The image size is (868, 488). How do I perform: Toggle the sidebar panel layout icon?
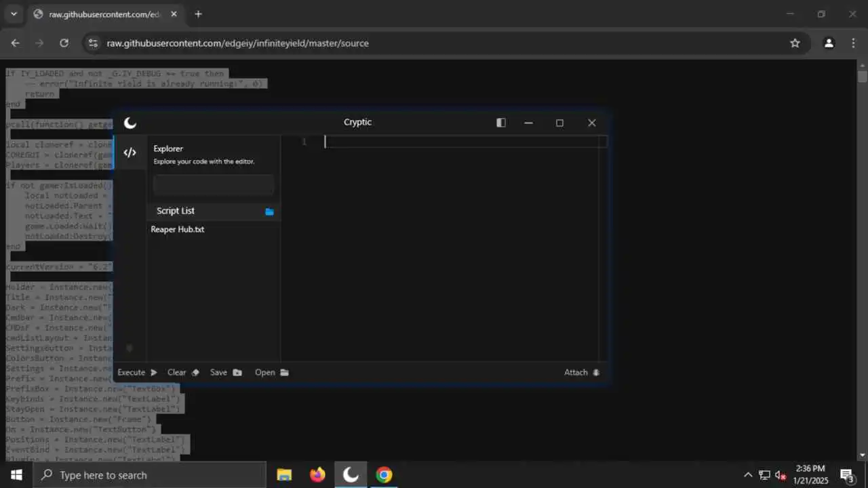click(x=501, y=123)
